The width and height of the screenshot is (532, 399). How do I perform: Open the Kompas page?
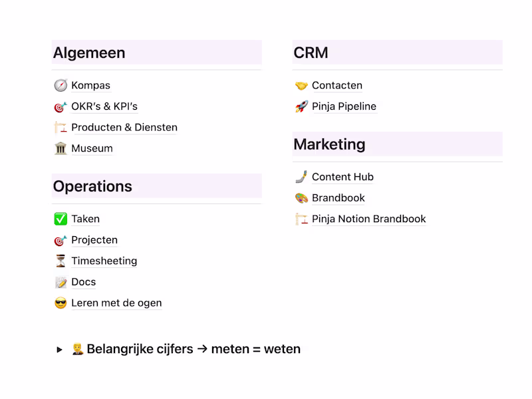click(x=90, y=85)
